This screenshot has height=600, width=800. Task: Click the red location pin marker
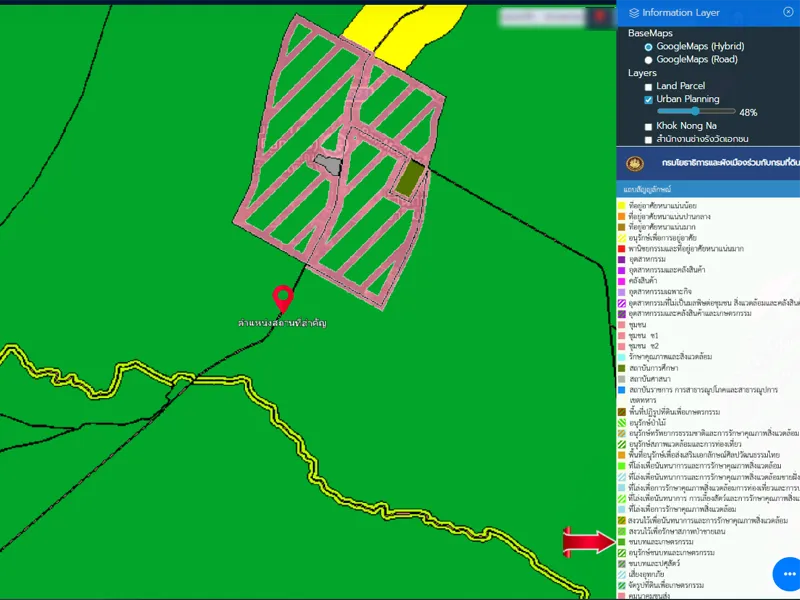[x=283, y=297]
